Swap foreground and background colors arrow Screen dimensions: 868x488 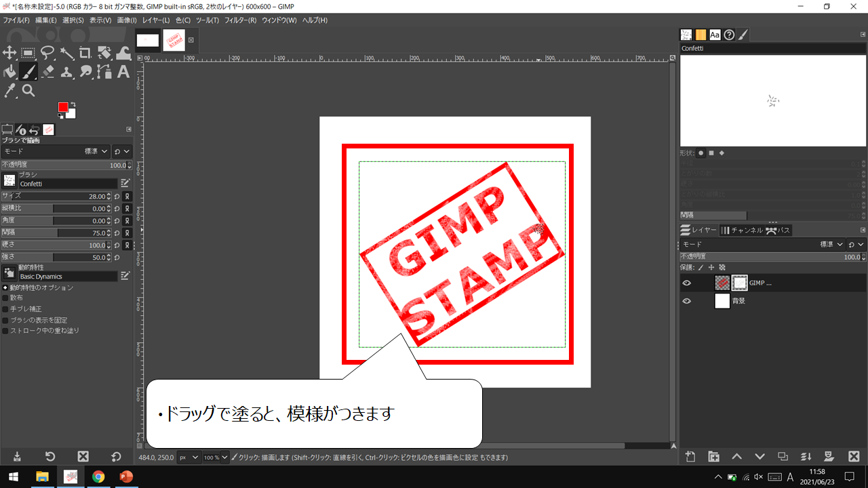point(73,104)
